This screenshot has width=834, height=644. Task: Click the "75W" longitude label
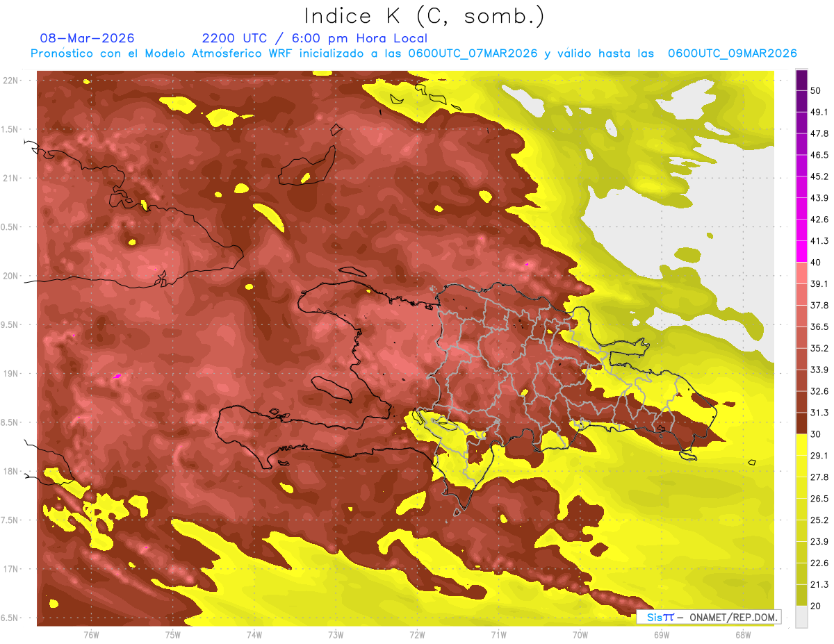173,634
